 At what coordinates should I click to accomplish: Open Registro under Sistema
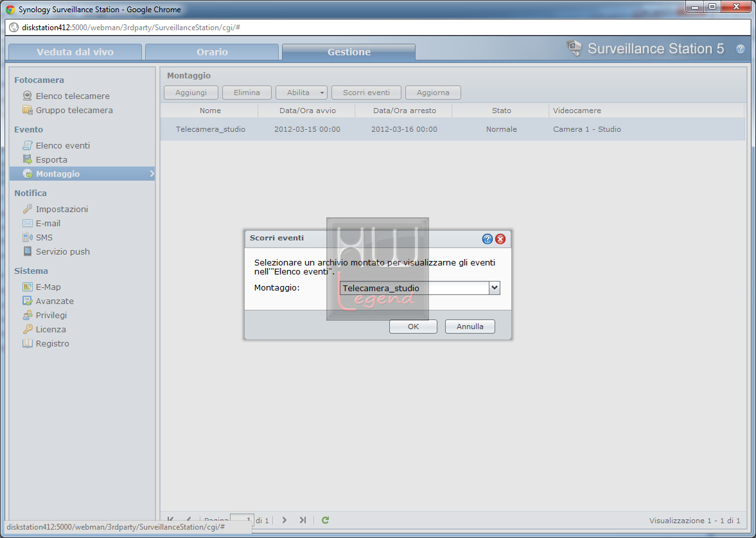(52, 343)
